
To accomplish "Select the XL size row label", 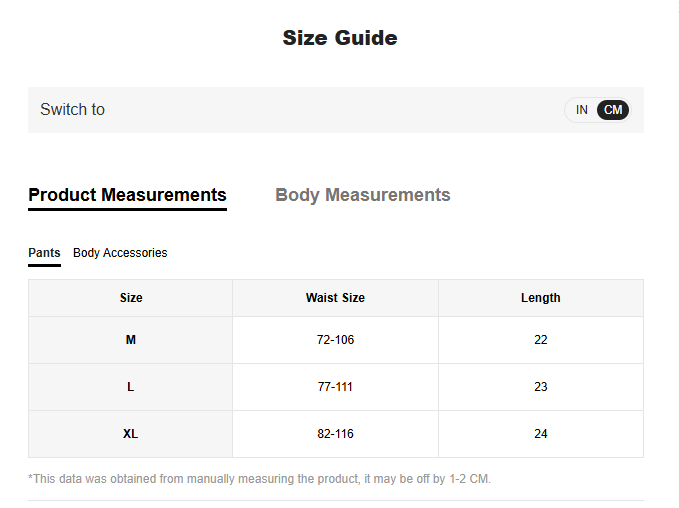I will point(131,434).
